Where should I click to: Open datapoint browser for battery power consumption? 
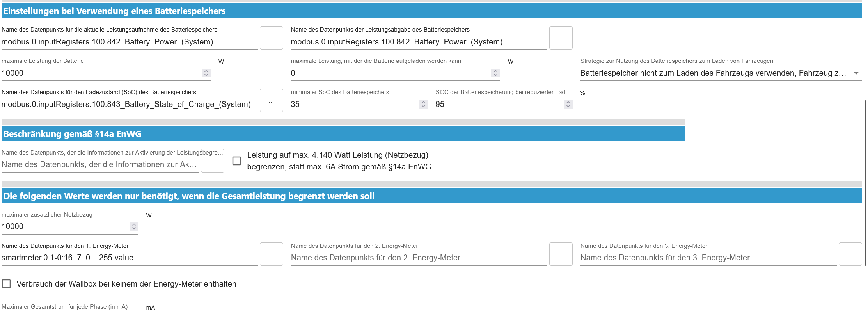click(x=271, y=38)
